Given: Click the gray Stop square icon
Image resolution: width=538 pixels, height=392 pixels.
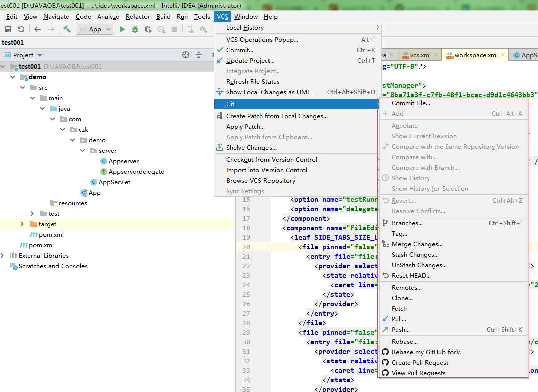Looking at the screenshot, I should pos(174,29).
